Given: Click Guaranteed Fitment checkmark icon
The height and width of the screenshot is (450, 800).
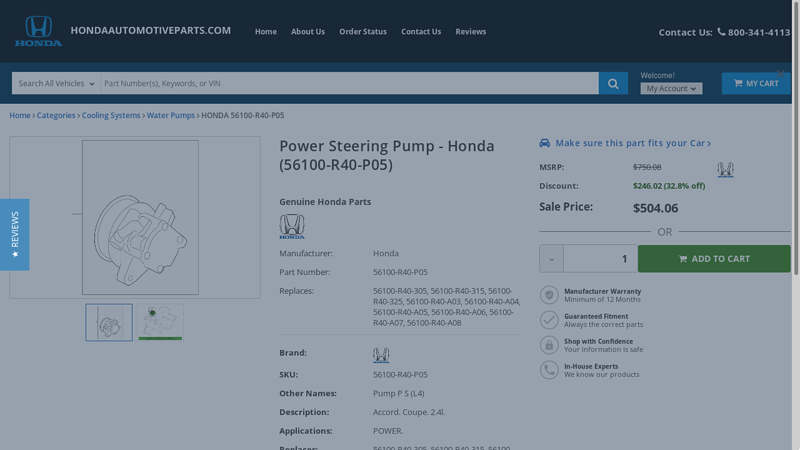Looking at the screenshot, I should pyautogui.click(x=549, y=320).
